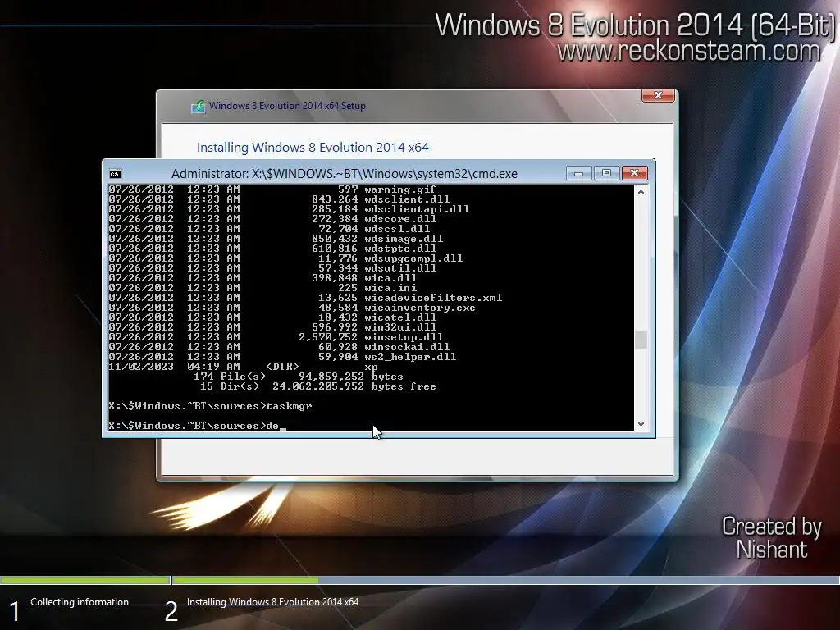Click the '174 File(s)' summary line
Image resolution: width=840 pixels, height=630 pixels.
pos(299,377)
